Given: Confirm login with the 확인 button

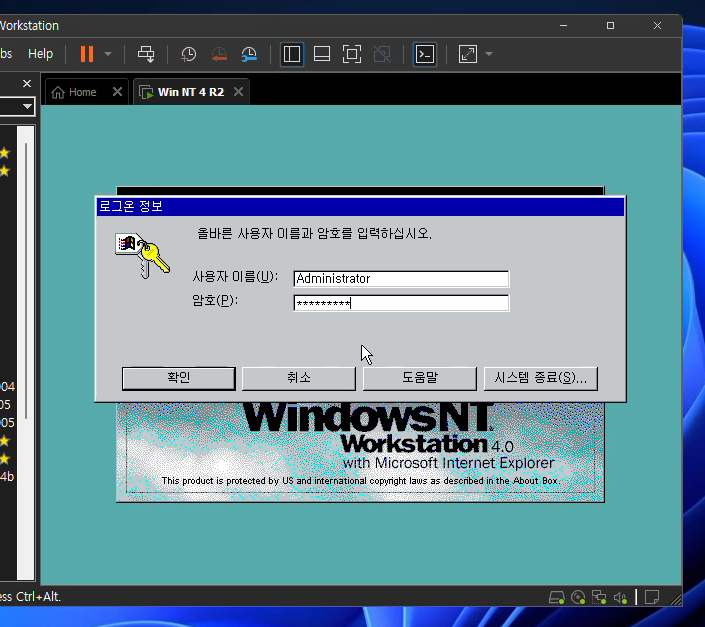Looking at the screenshot, I should [x=178, y=378].
